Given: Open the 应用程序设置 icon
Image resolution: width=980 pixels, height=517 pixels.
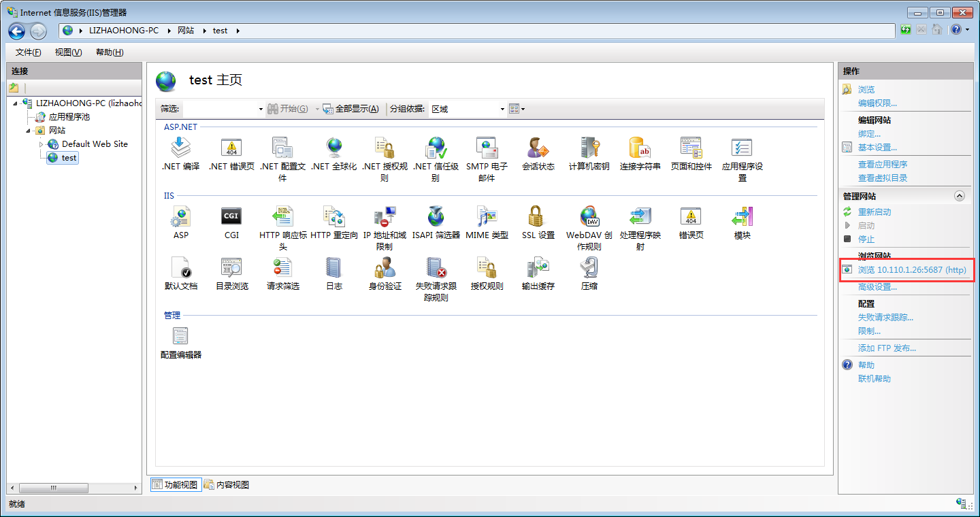Looking at the screenshot, I should pyautogui.click(x=742, y=148).
